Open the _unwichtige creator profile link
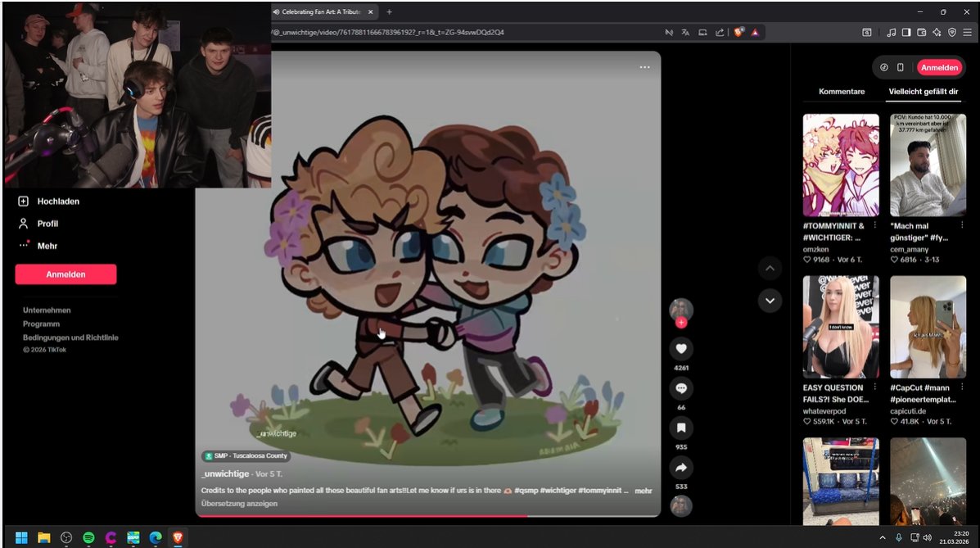Viewport: 980px width, 548px height. tap(226, 473)
